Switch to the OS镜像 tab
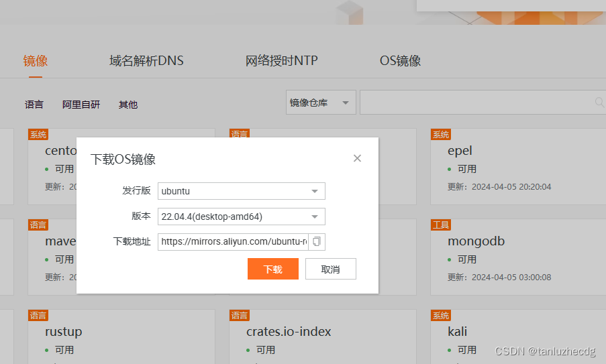 point(400,60)
